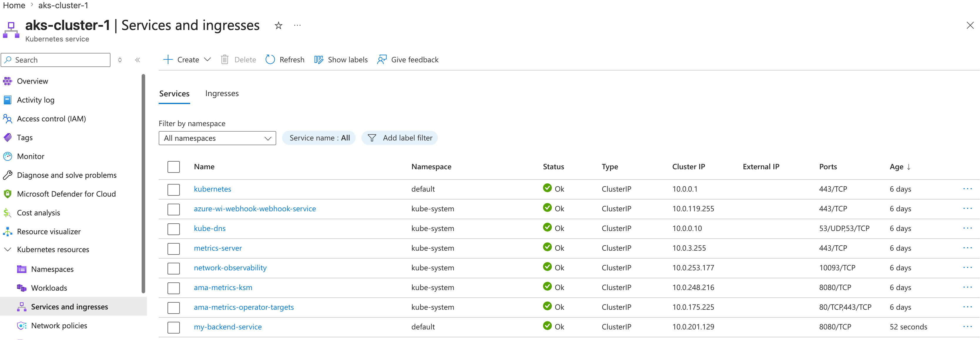Screen dimensions: 980x340
Task: Open the Service name : All filter
Action: (319, 138)
